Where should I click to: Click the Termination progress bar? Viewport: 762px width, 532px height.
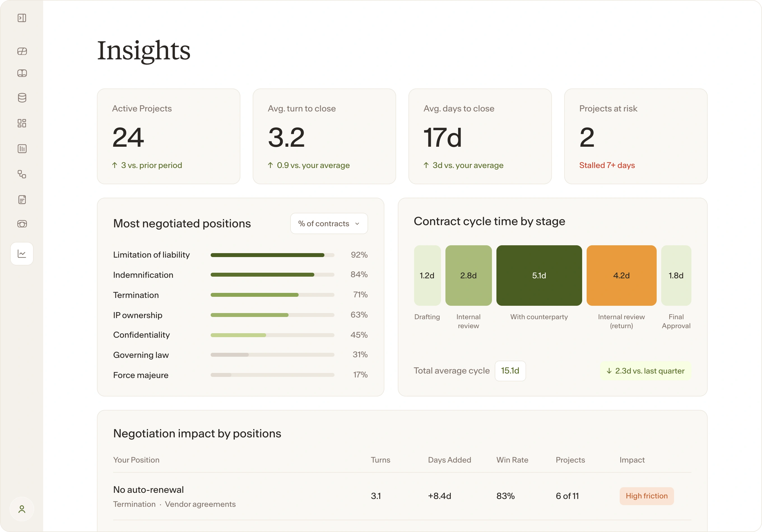point(273,295)
